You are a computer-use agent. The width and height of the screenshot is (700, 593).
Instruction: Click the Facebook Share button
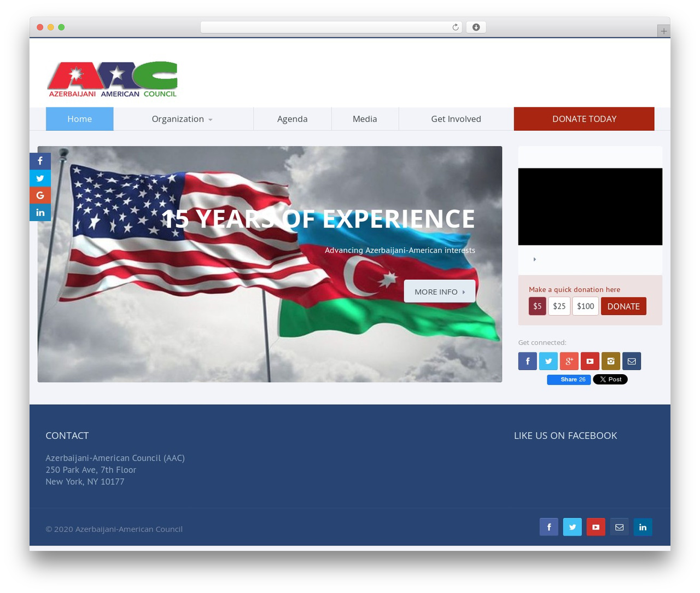tap(569, 380)
